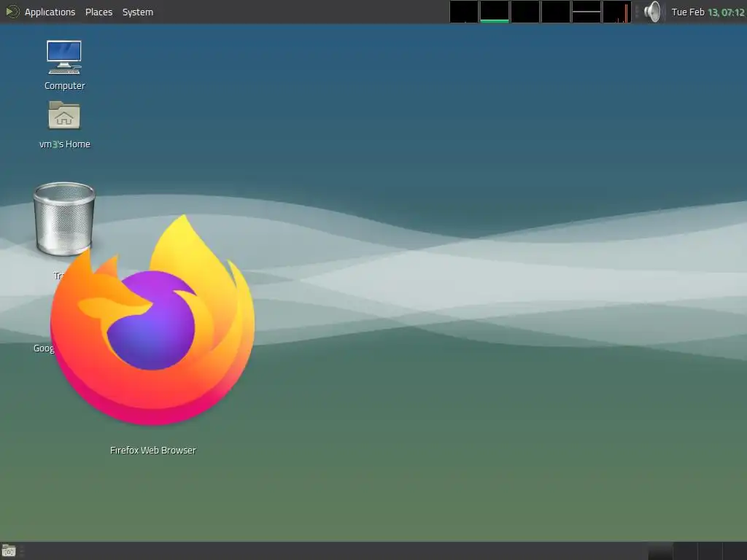Click the system monitor graph with red spikes

coord(617,12)
